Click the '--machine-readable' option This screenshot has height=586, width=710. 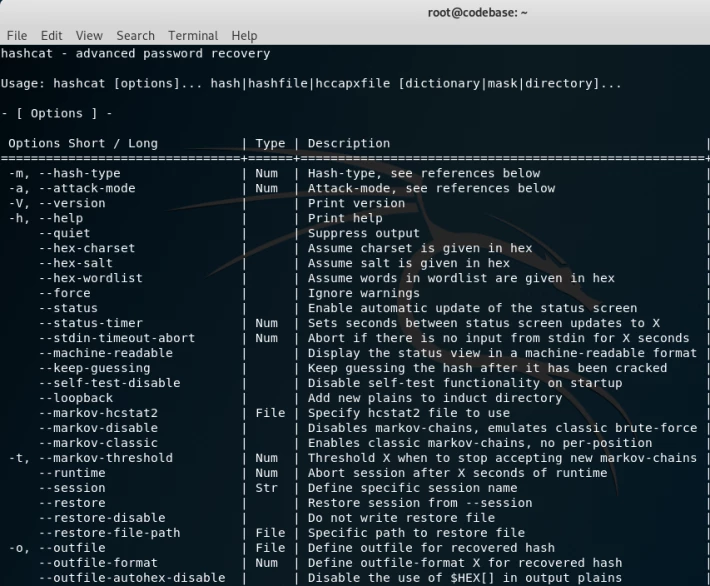tap(106, 353)
